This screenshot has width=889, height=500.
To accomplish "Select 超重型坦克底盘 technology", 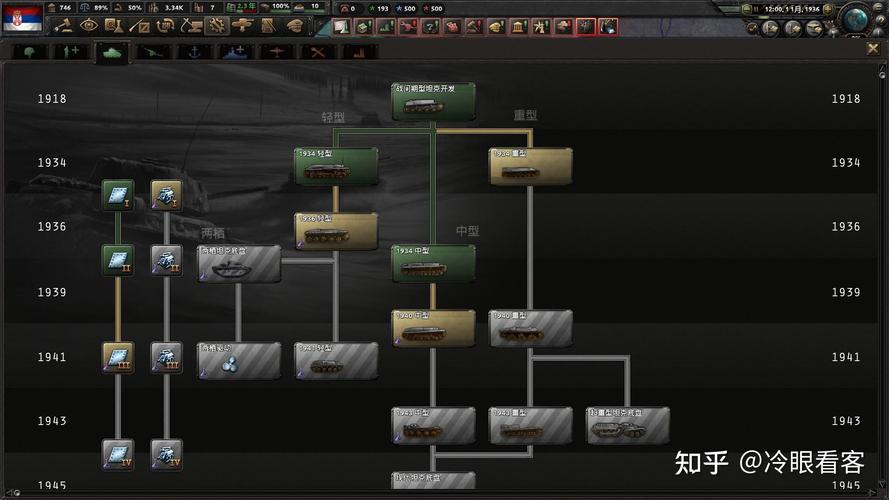I will pos(628,425).
